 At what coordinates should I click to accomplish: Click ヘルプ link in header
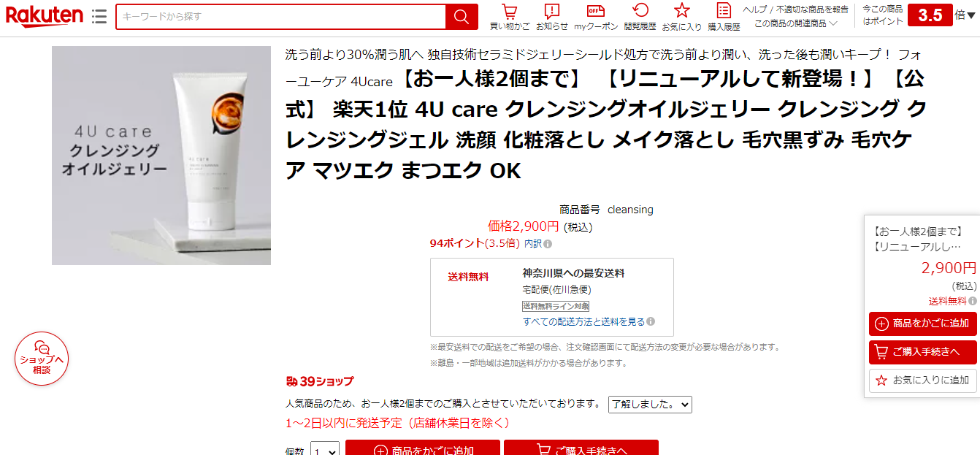click(x=755, y=9)
